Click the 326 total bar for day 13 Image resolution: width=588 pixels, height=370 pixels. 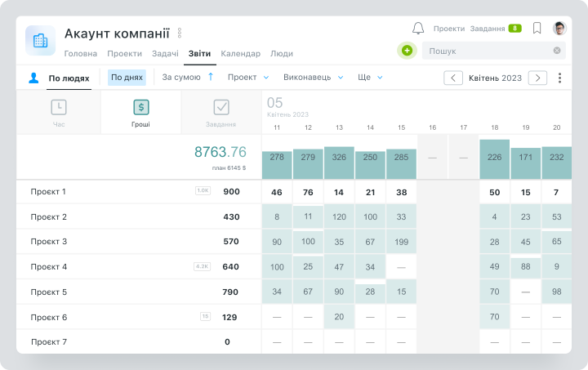(x=339, y=163)
